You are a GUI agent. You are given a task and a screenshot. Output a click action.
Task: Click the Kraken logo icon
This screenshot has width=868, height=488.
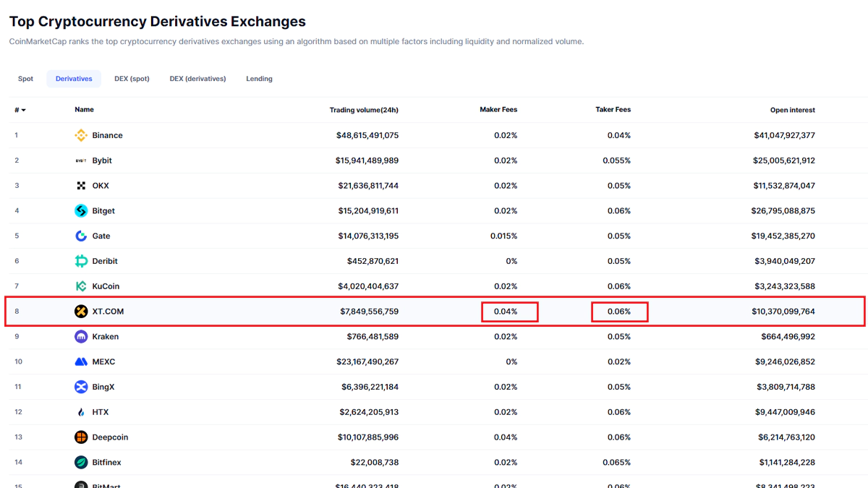[x=81, y=337]
